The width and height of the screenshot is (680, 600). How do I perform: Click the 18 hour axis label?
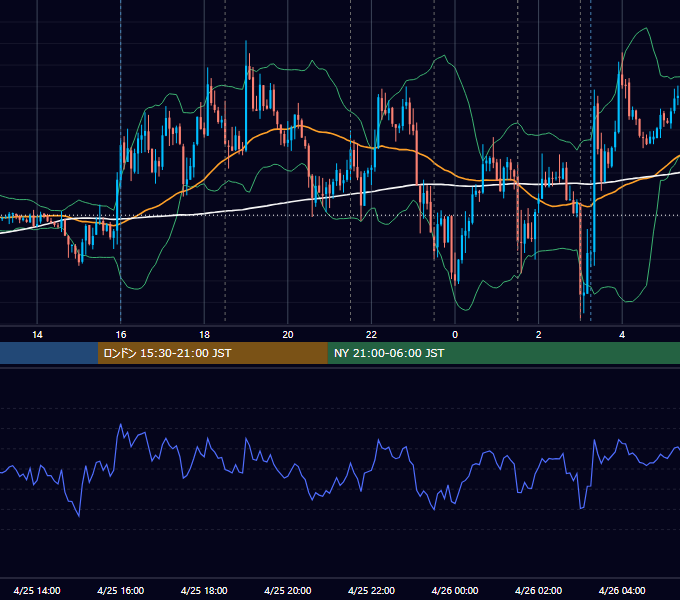pyautogui.click(x=204, y=335)
